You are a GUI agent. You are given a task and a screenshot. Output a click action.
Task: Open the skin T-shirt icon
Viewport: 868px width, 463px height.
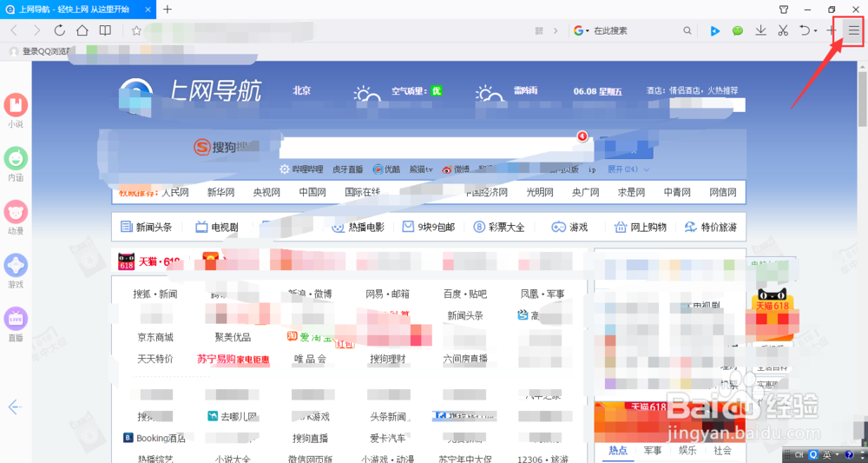pyautogui.click(x=783, y=10)
